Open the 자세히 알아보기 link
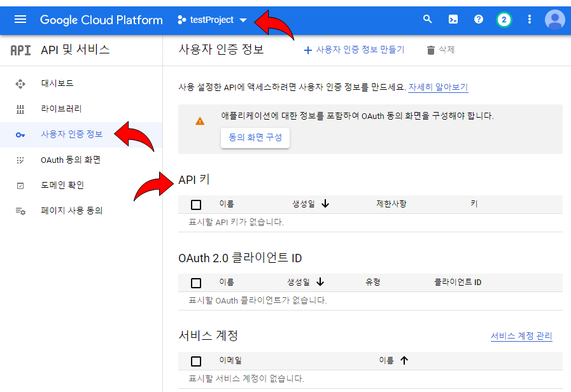This screenshot has height=392, width=571. [x=438, y=87]
